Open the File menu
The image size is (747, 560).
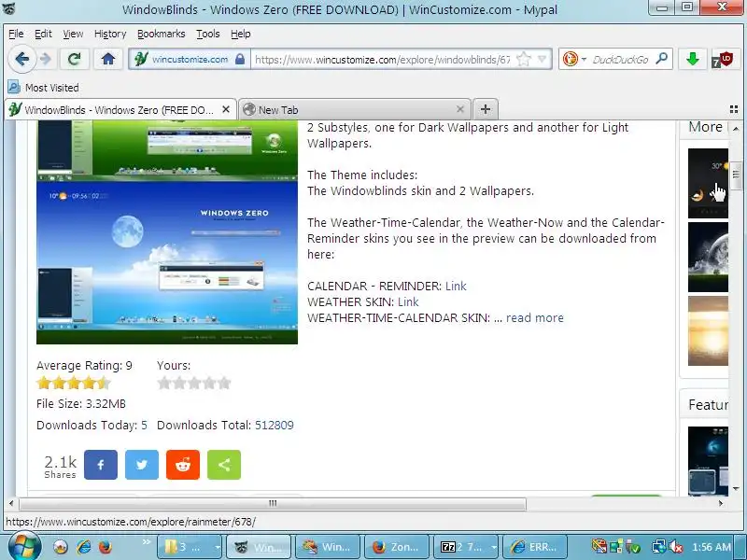tap(16, 34)
